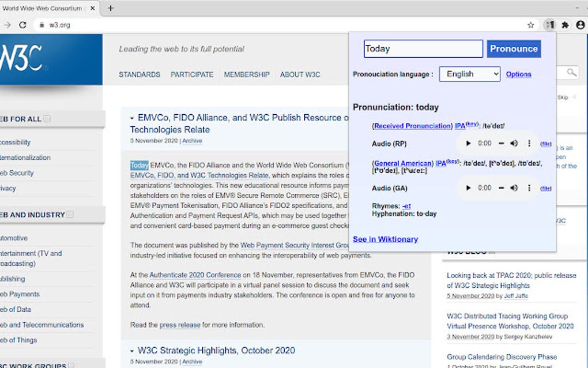Click the Today text input field
Image resolution: width=588 pixels, height=368 pixels.
click(423, 48)
